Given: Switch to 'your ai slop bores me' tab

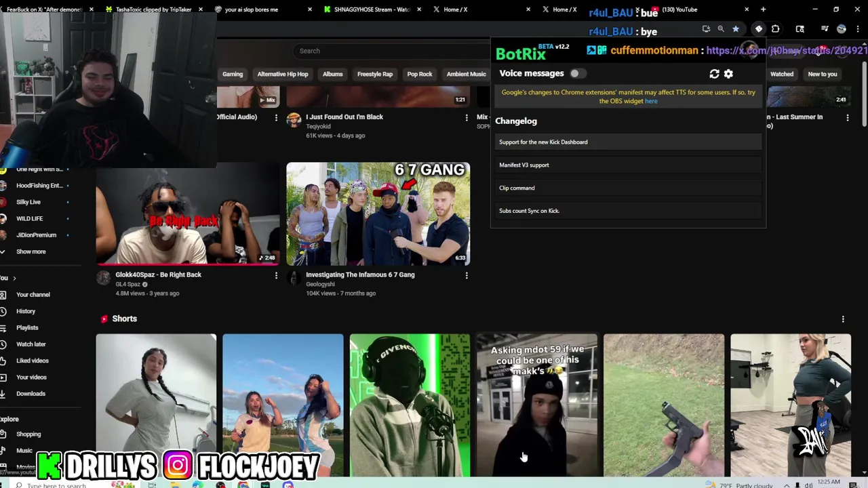Looking at the screenshot, I should click(x=262, y=9).
